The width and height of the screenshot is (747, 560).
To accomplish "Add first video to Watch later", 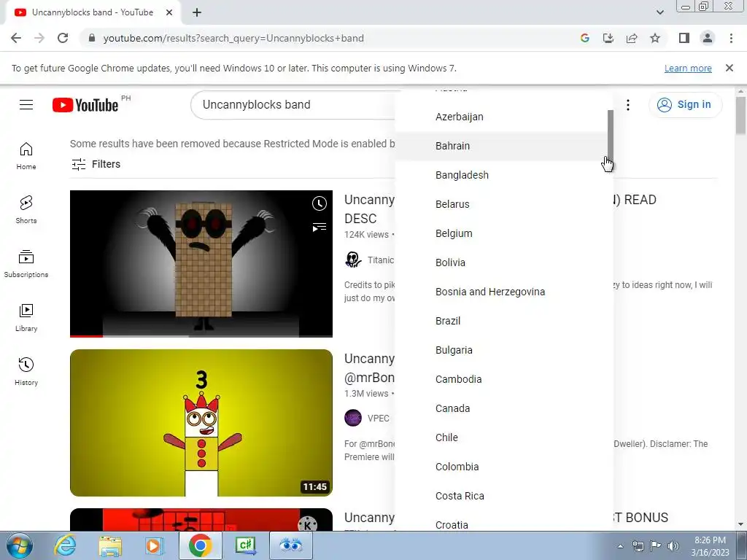I will click(x=320, y=203).
